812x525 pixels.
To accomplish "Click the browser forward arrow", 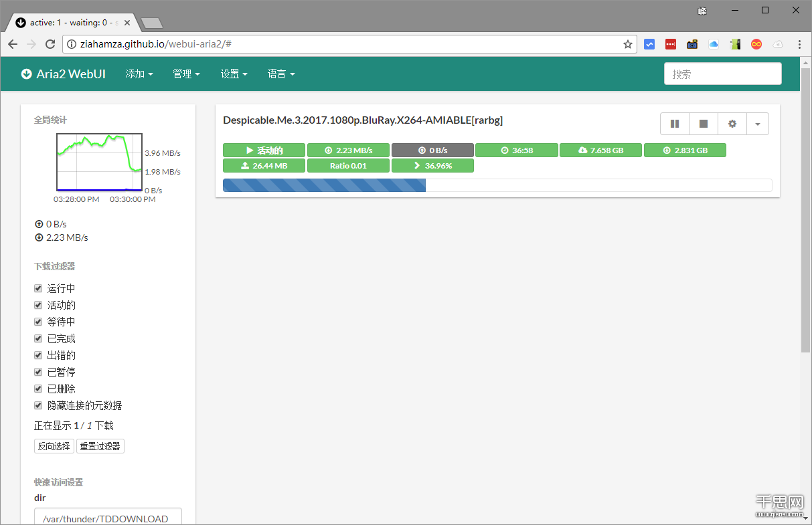I will coord(31,44).
